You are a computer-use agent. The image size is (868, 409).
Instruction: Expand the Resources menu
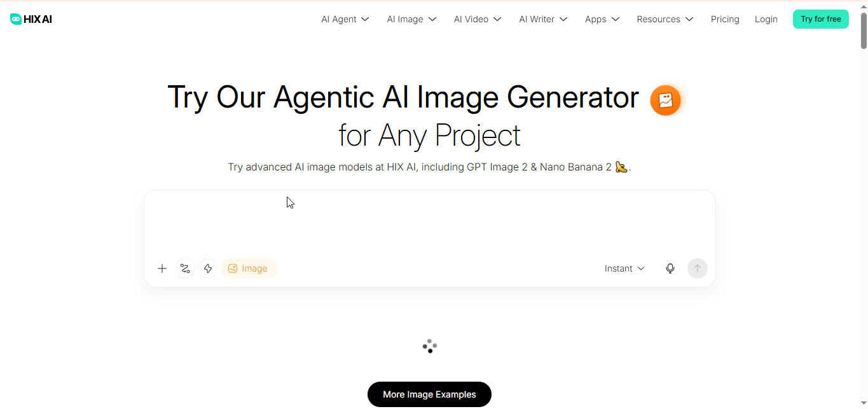coord(665,19)
